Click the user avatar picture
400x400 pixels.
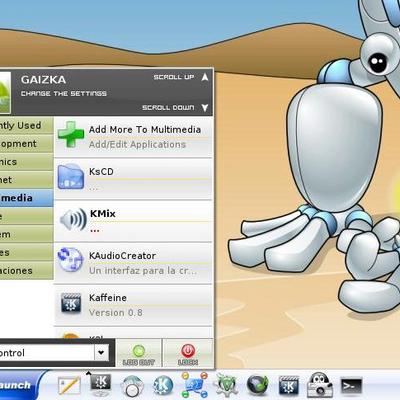pyautogui.click(x=5, y=93)
